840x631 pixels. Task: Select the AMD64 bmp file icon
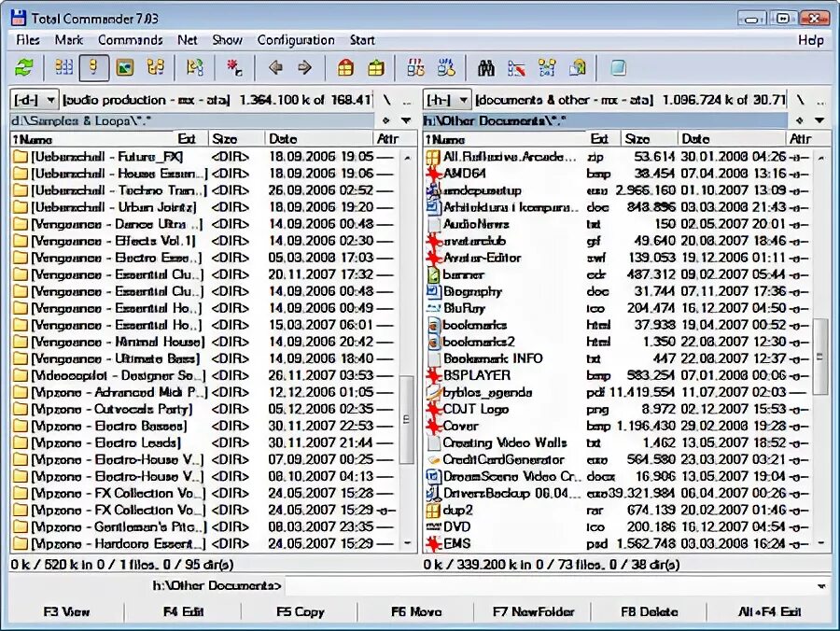click(x=433, y=174)
